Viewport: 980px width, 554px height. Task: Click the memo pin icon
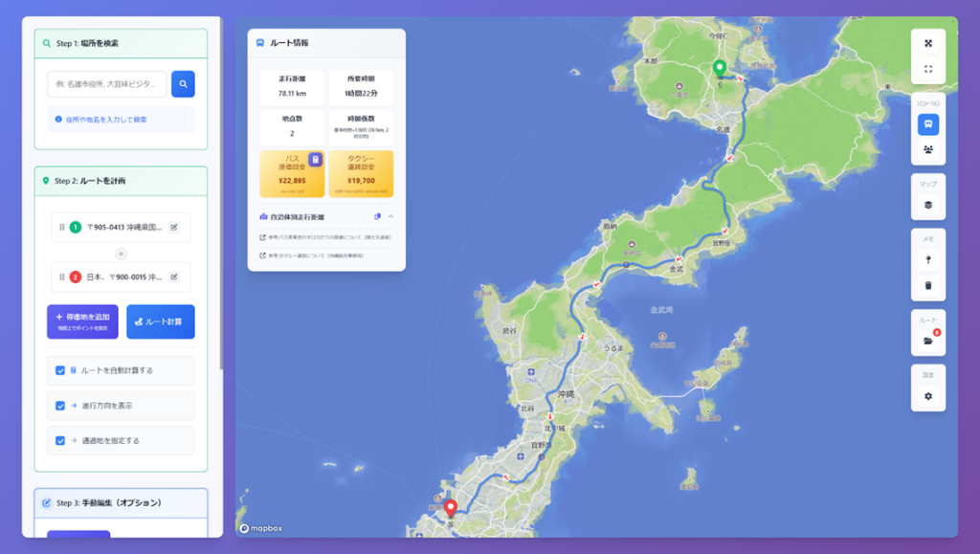pyautogui.click(x=927, y=259)
